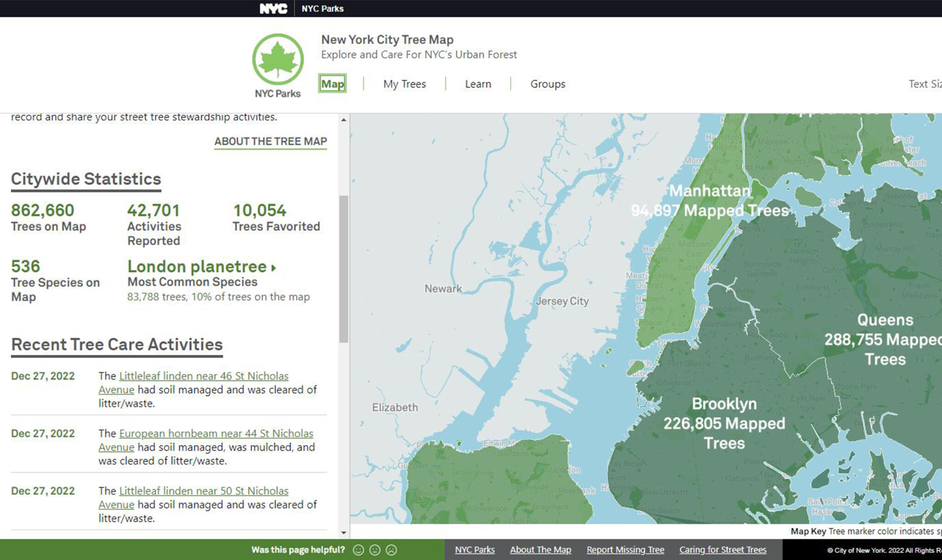Switch to the My Trees tab
Viewport: 942px width, 560px height.
tap(404, 84)
